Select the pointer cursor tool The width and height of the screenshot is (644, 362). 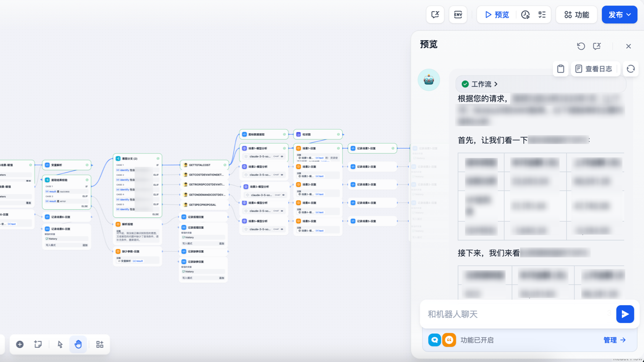pos(60,344)
